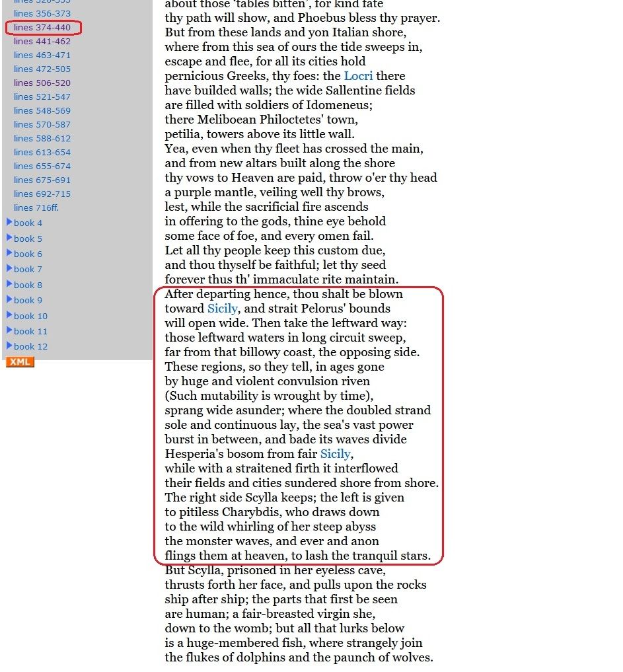Screen dimensions: 623x672
Task: Open book 7 link
Action: point(28,269)
